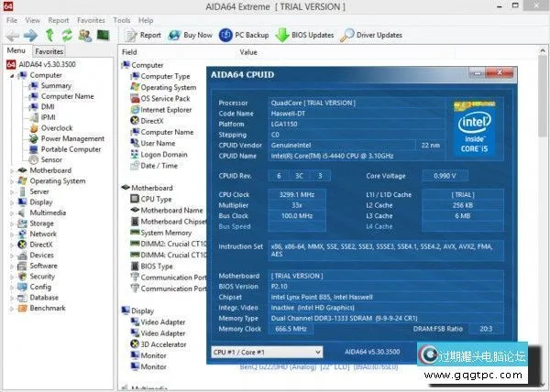Select the DirectX row in the list
The width and height of the screenshot is (550, 392).
151,120
